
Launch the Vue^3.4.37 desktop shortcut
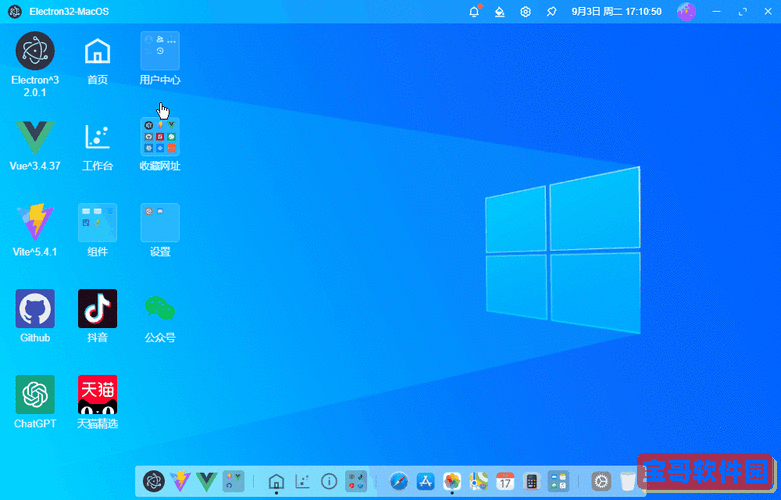tap(35, 137)
